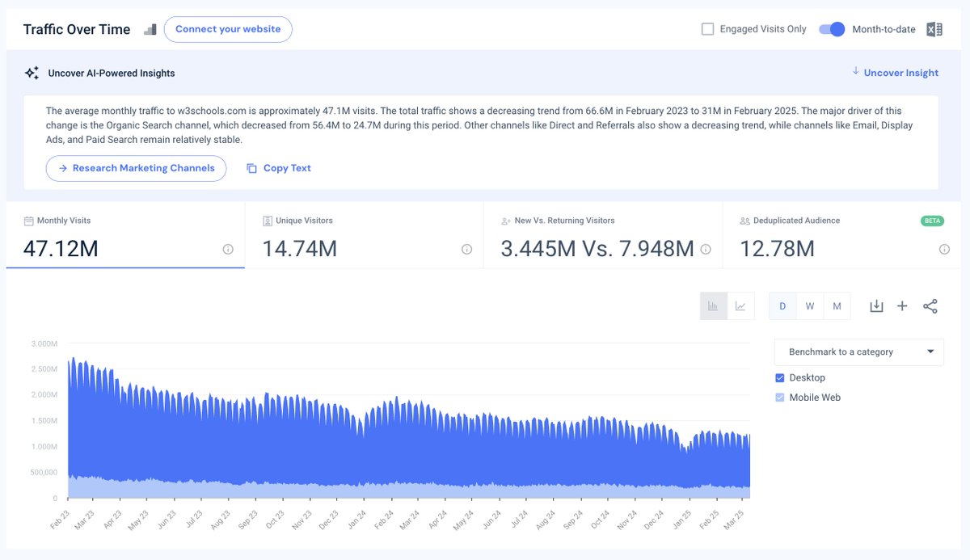This screenshot has height=560, width=970.
Task: Click the Monthly Visits info icon
Action: pyautogui.click(x=228, y=249)
